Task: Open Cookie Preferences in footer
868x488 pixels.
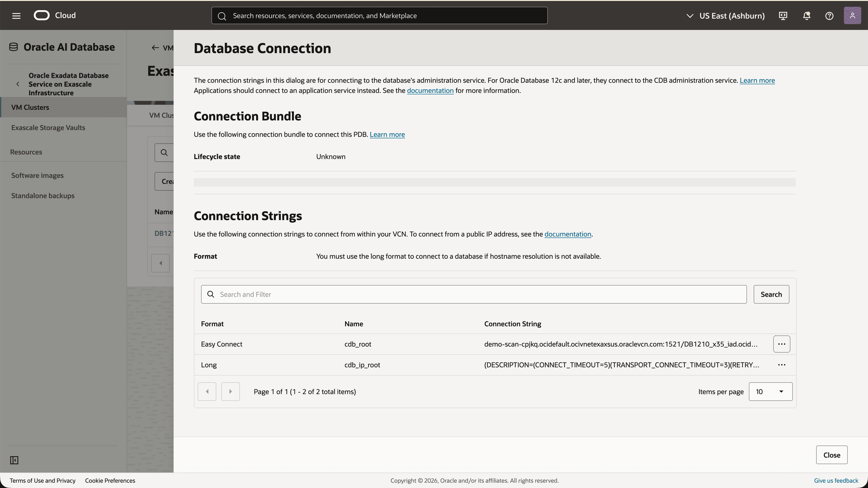Action: pyautogui.click(x=110, y=480)
